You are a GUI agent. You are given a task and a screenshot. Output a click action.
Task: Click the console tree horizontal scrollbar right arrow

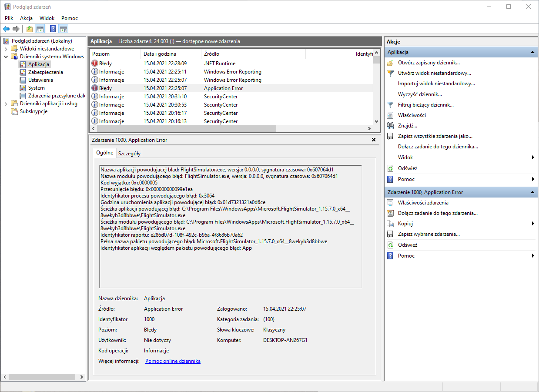82,377
